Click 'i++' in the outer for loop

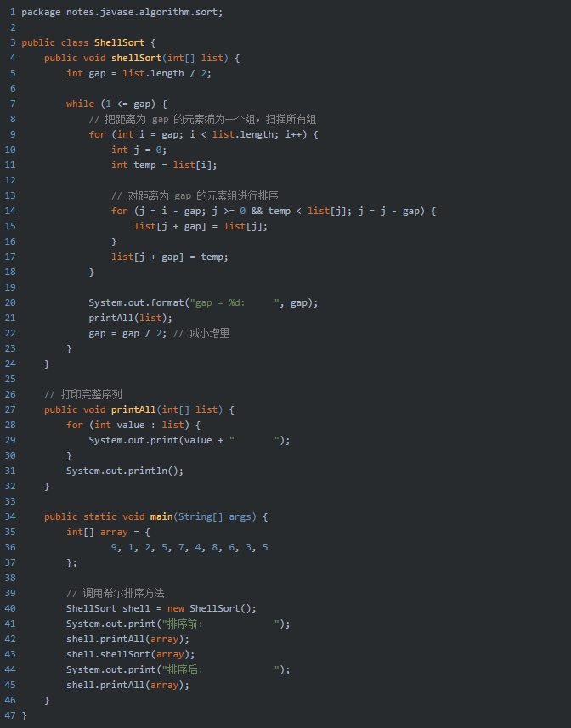[x=293, y=135]
